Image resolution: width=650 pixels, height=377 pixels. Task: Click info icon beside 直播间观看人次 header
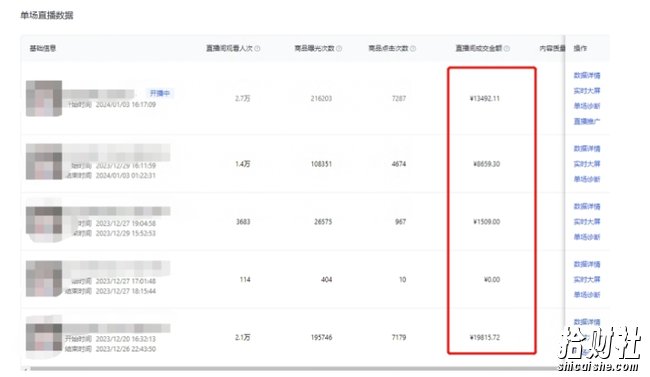tap(257, 49)
